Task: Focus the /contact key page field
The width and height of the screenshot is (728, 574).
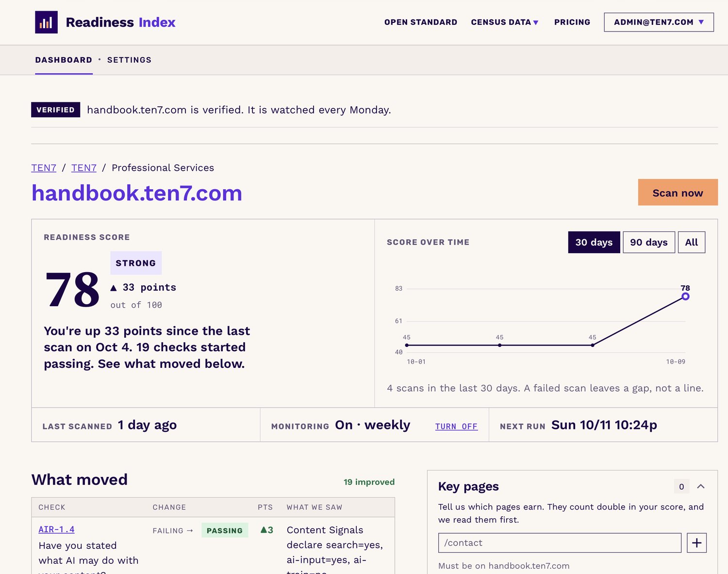Action: (560, 542)
